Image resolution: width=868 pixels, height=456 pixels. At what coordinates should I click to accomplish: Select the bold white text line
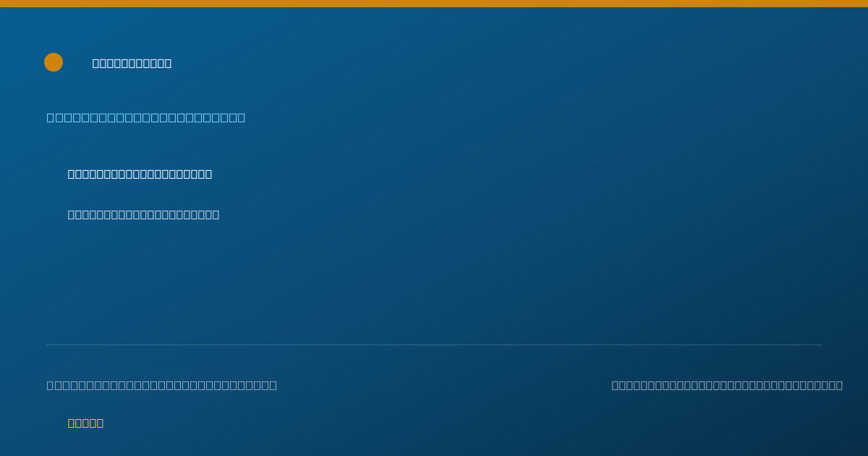(140, 174)
